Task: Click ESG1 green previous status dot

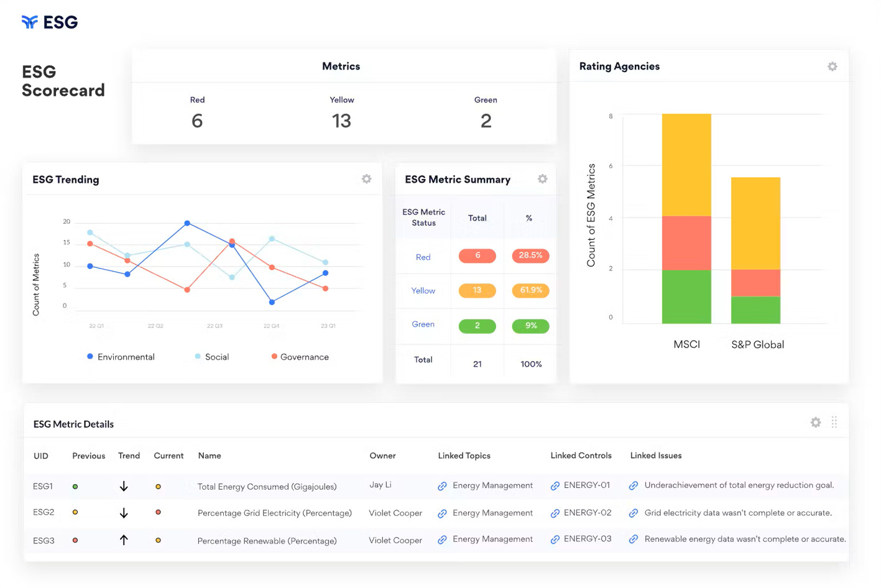Action: (x=75, y=487)
